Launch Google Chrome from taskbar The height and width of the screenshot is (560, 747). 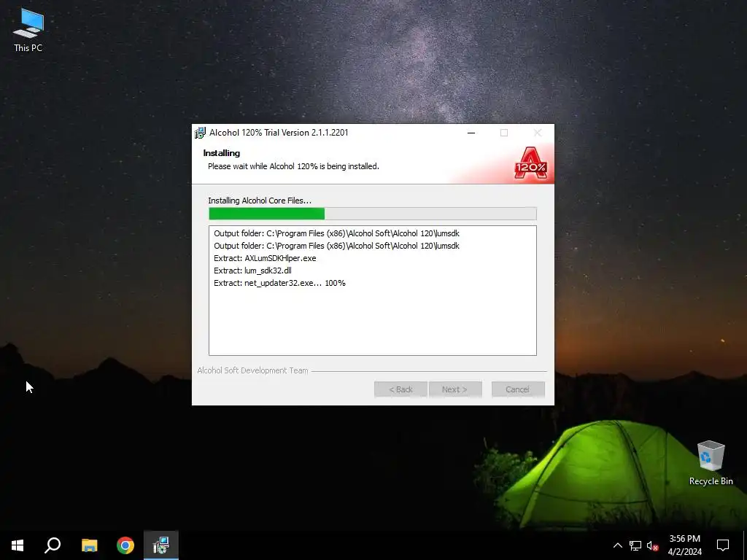click(125, 545)
